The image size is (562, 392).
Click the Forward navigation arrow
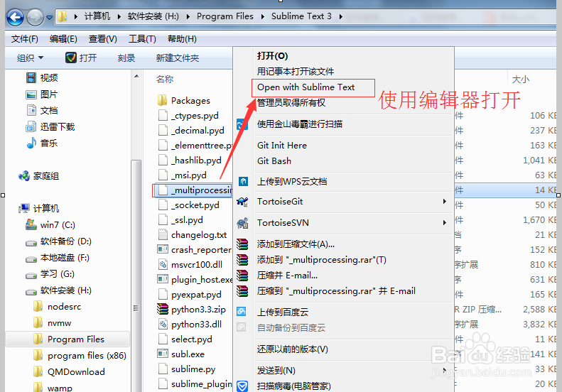pos(35,17)
